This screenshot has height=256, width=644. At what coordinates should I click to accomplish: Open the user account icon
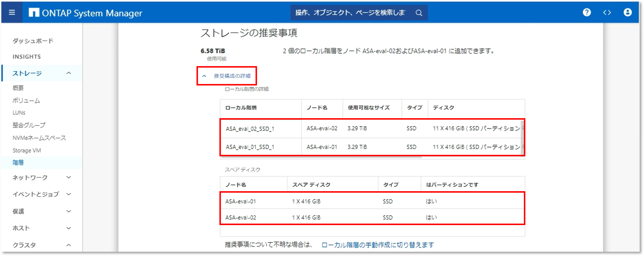(x=628, y=12)
